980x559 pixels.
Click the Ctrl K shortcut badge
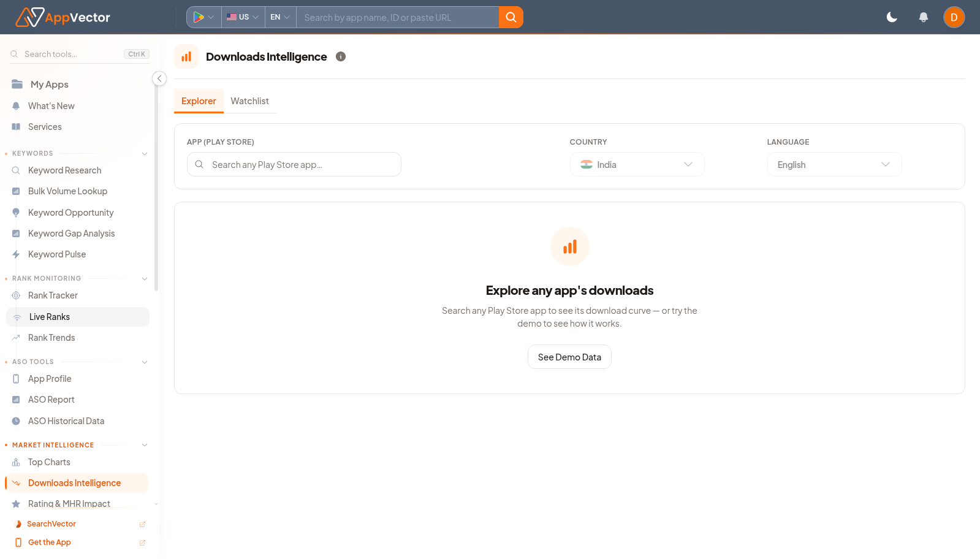tap(137, 54)
